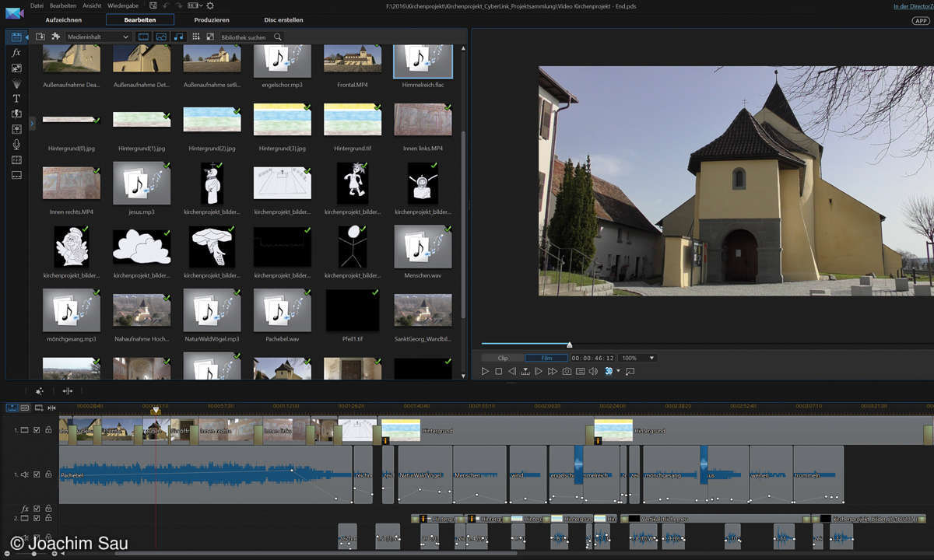
Task: Click the import media icon
Action: pos(40,37)
